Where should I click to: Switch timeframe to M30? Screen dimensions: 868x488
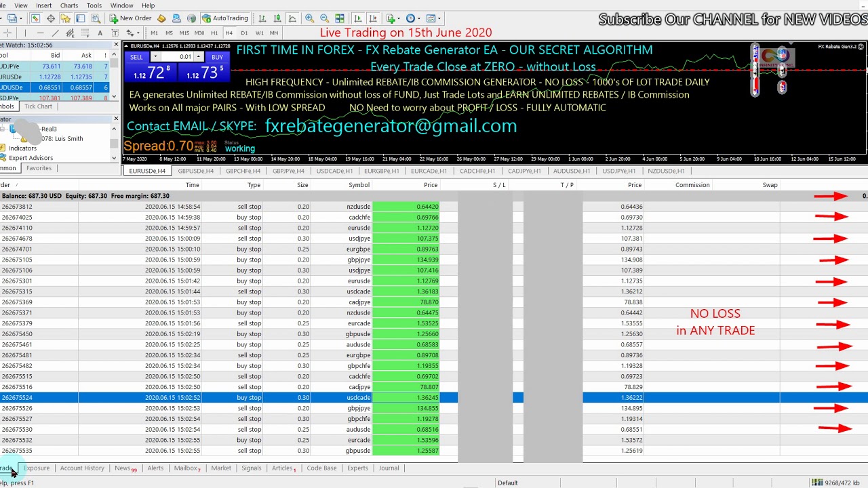pos(199,33)
